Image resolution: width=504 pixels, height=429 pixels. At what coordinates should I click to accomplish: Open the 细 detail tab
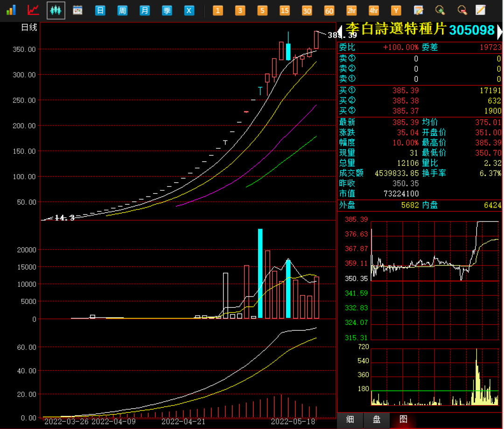350,419
